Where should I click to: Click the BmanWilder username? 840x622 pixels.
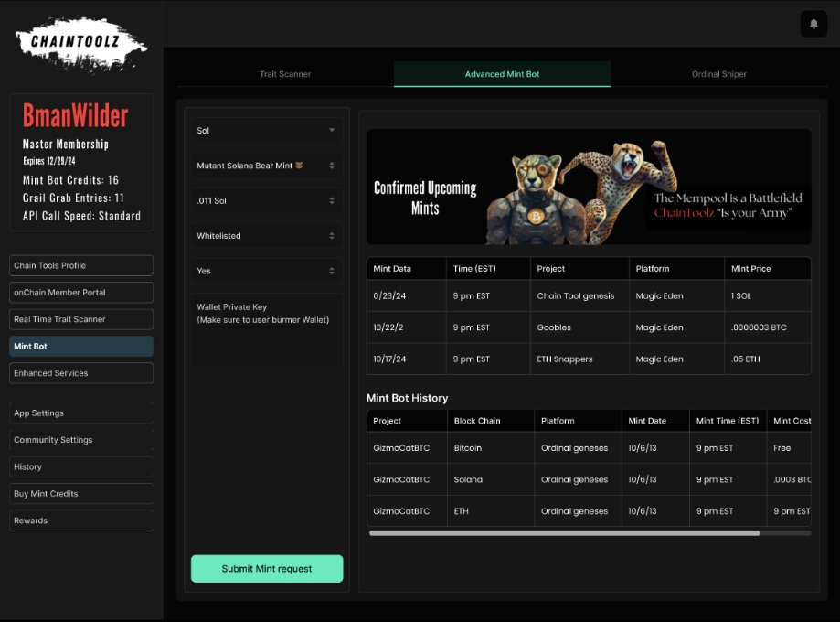click(76, 115)
